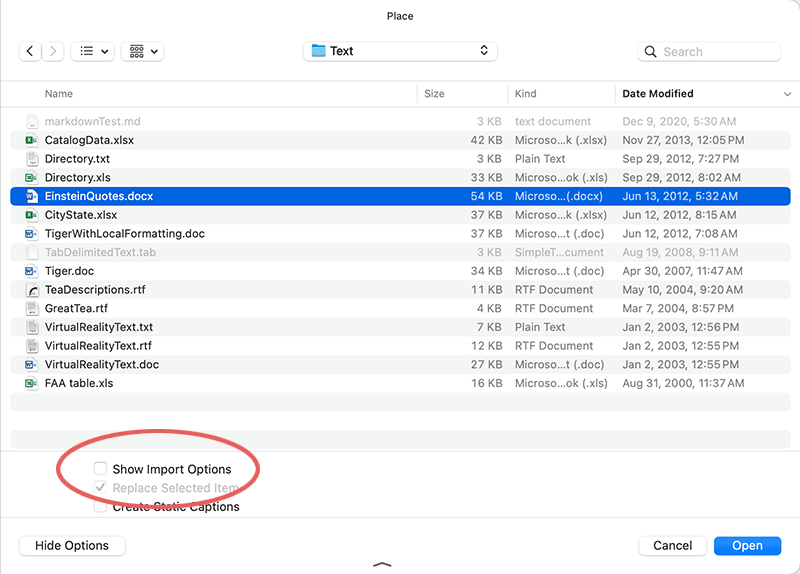Click the Excel icon next to FAA table.xls
800x574 pixels.
tap(32, 383)
